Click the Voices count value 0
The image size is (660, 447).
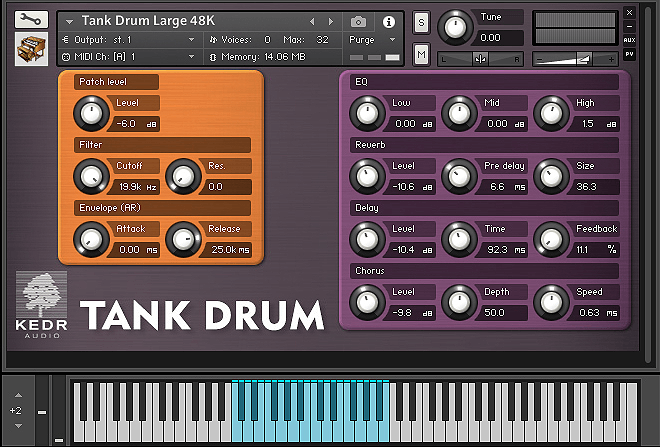[x=267, y=40]
